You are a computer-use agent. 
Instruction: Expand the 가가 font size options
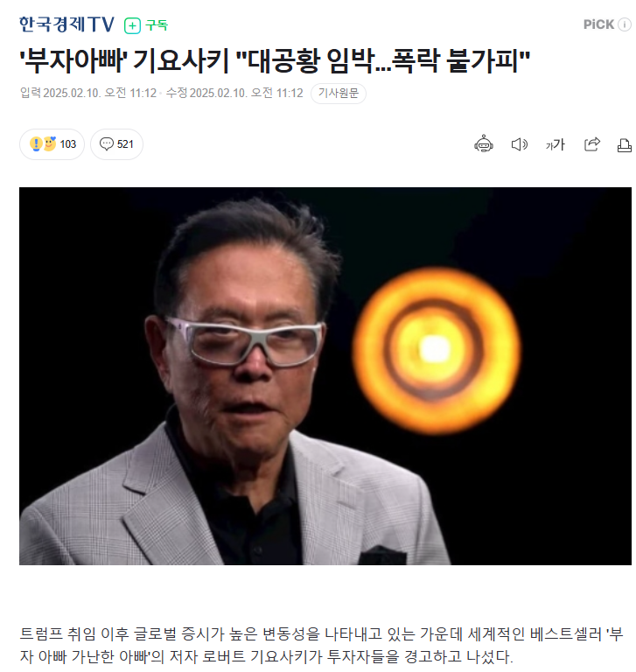(x=556, y=145)
